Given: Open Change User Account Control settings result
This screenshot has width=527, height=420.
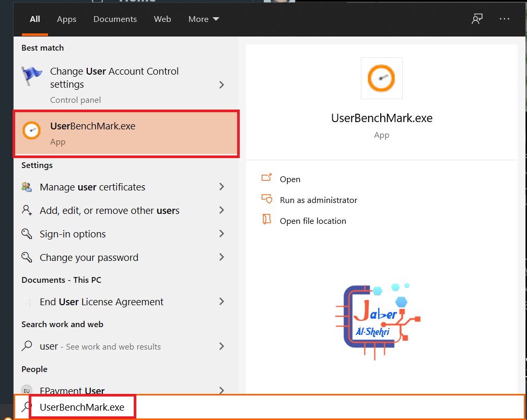Looking at the screenshot, I should click(x=126, y=84).
